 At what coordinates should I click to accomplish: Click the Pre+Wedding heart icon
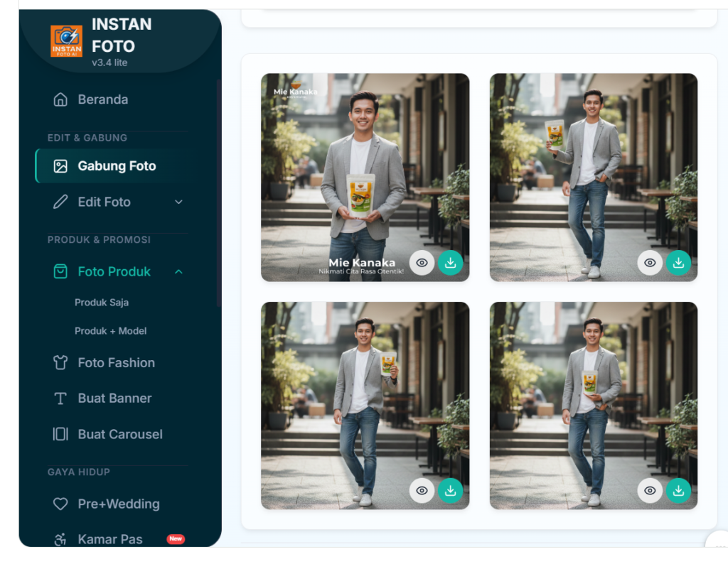click(60, 504)
